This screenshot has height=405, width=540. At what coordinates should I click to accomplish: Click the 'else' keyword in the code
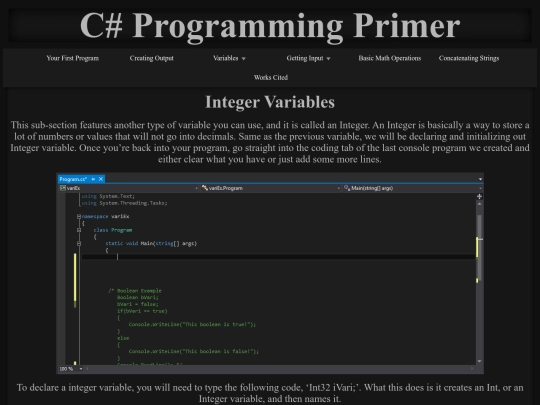tap(123, 338)
